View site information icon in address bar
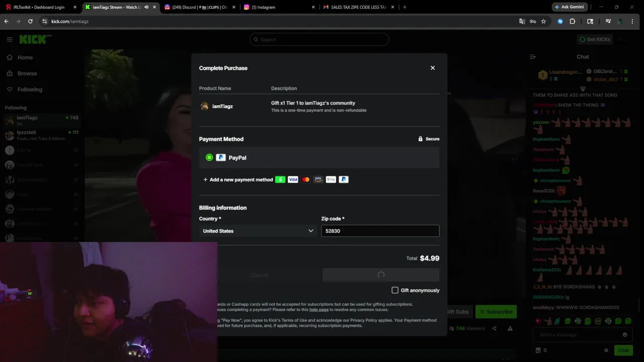 coord(44,22)
